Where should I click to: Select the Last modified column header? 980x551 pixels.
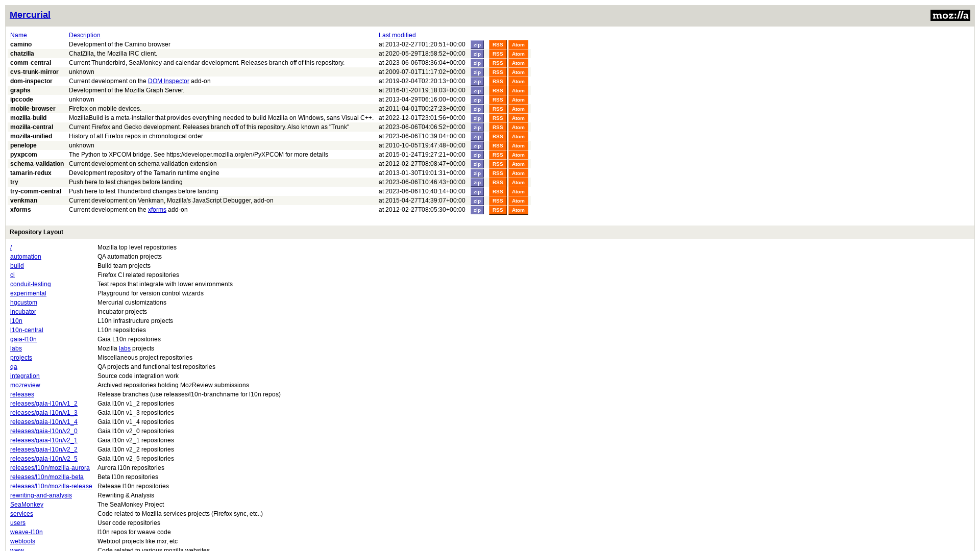pyautogui.click(x=397, y=35)
